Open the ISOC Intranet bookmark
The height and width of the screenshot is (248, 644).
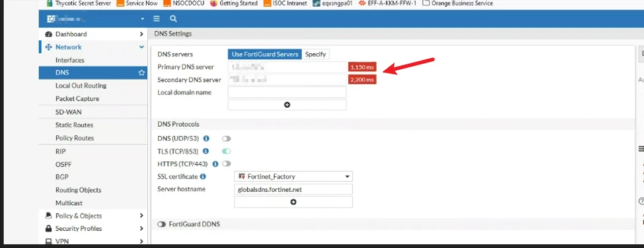pos(285,3)
